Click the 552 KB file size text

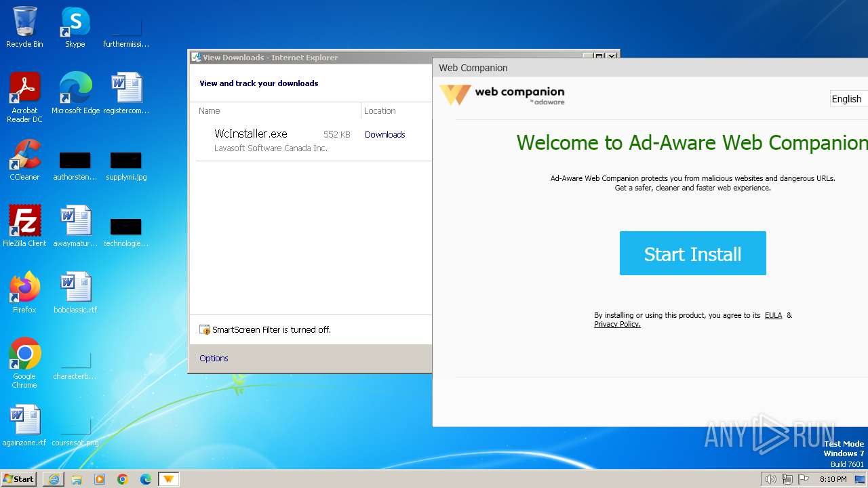(x=337, y=134)
